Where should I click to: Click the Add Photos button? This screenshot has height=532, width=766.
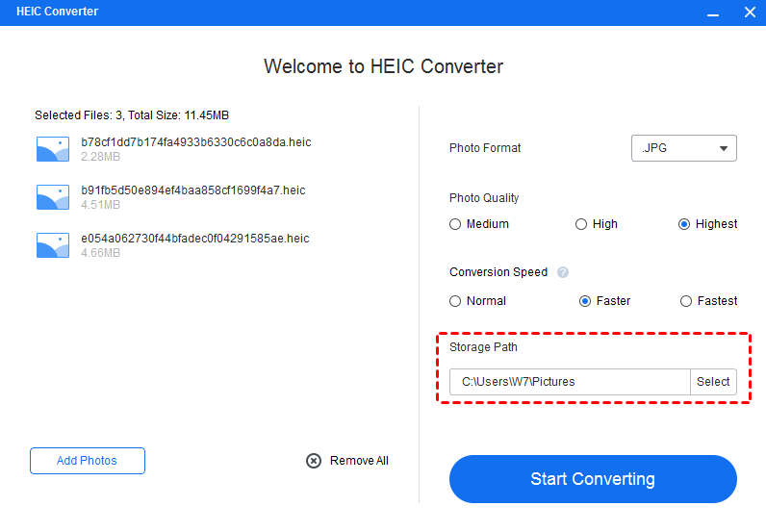(x=88, y=461)
